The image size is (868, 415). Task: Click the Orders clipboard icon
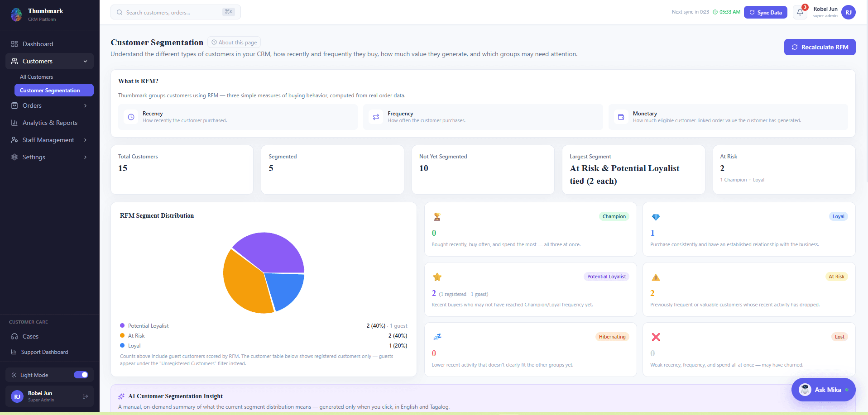14,105
